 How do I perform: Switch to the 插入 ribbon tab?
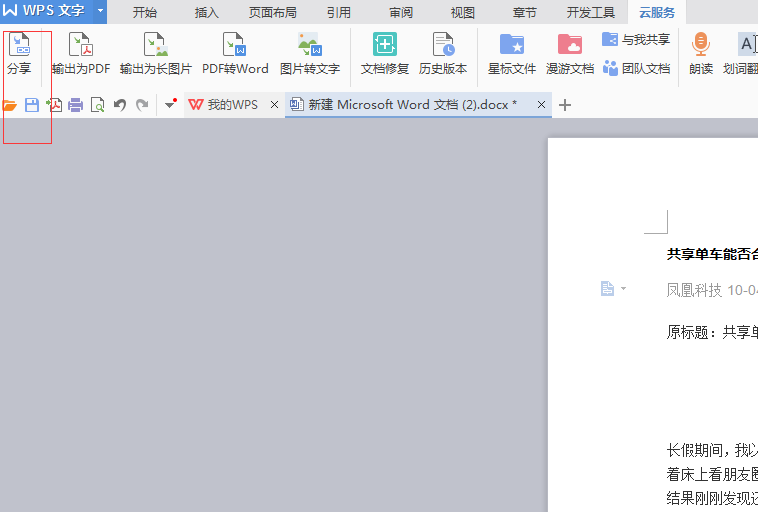207,13
